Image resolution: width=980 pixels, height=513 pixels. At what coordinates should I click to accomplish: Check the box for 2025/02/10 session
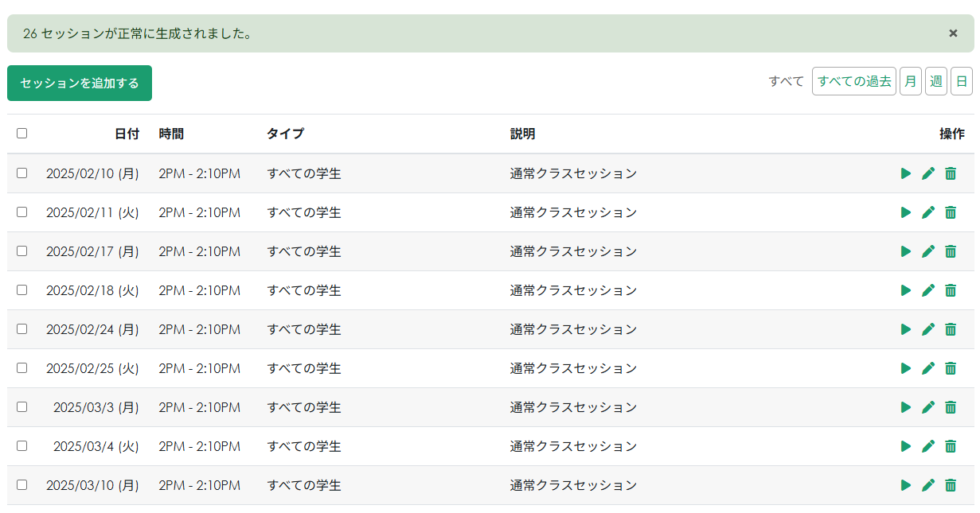point(21,173)
